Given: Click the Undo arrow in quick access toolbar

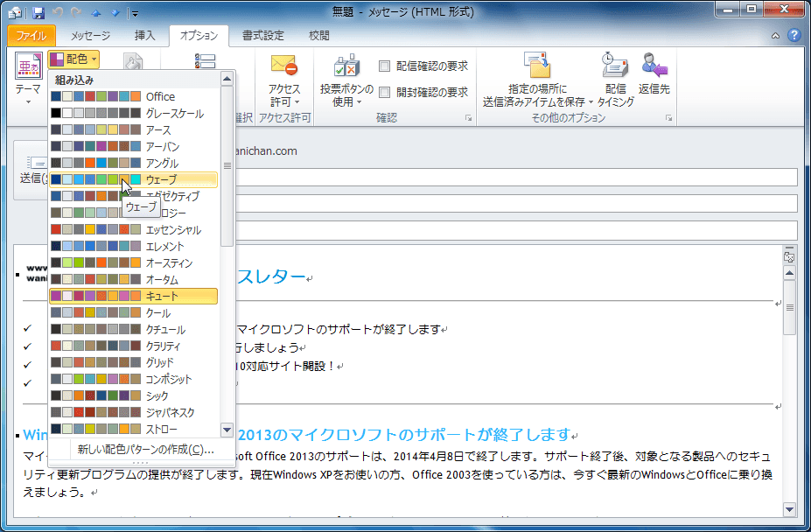Looking at the screenshot, I should point(58,13).
